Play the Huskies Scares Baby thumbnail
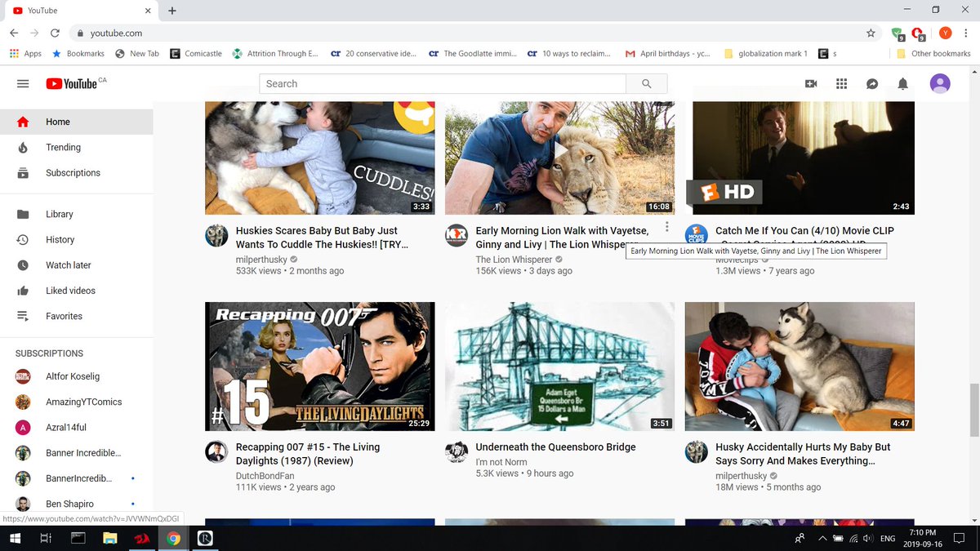980x551 pixels. [319, 158]
